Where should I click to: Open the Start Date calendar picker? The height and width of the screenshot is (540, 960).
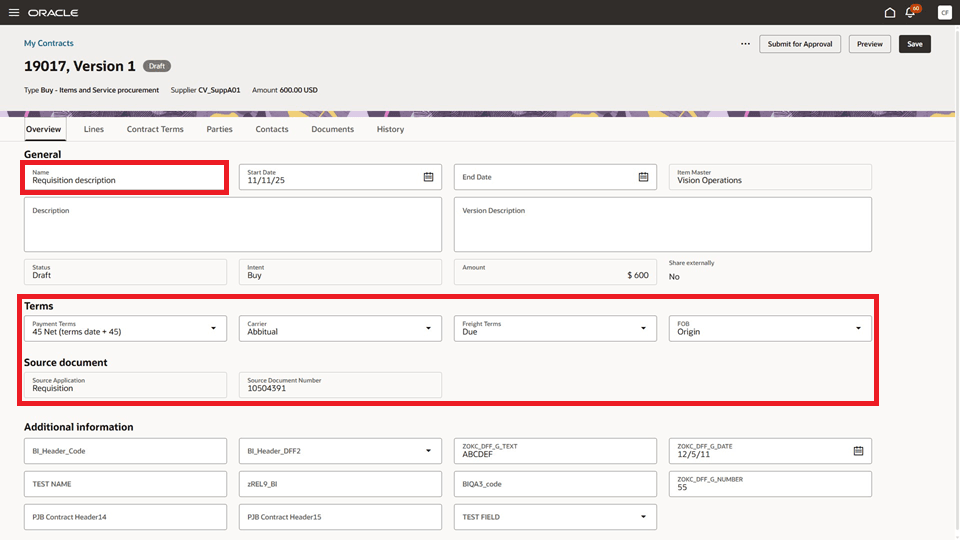[x=429, y=177]
